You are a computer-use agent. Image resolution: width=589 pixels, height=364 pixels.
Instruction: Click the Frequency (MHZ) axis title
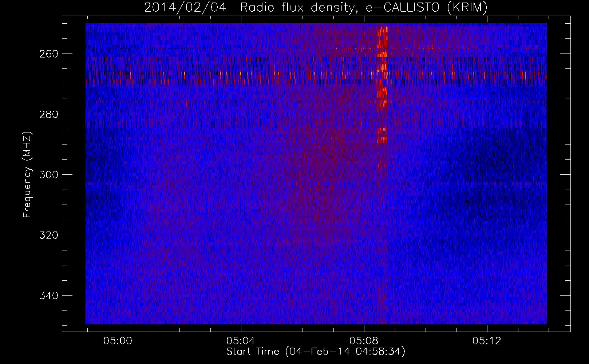[x=27, y=174]
